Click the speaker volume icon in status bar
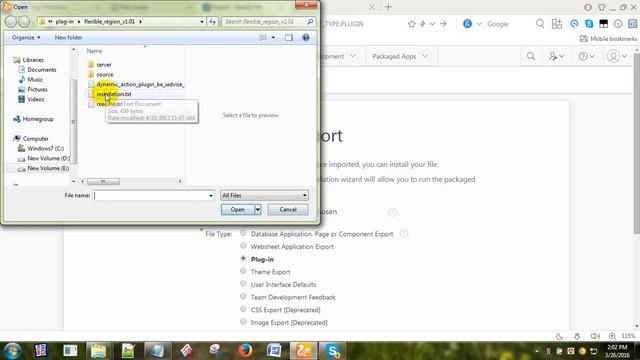The height and width of the screenshot is (360, 640). [x=595, y=336]
